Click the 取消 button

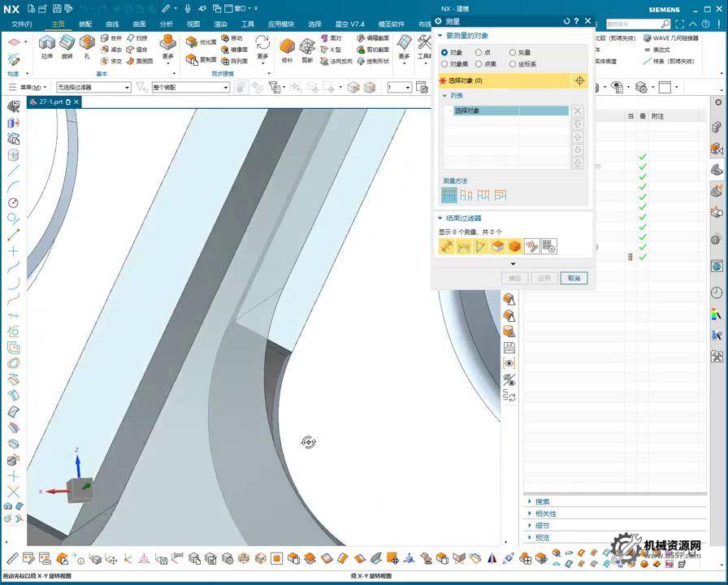(x=574, y=278)
